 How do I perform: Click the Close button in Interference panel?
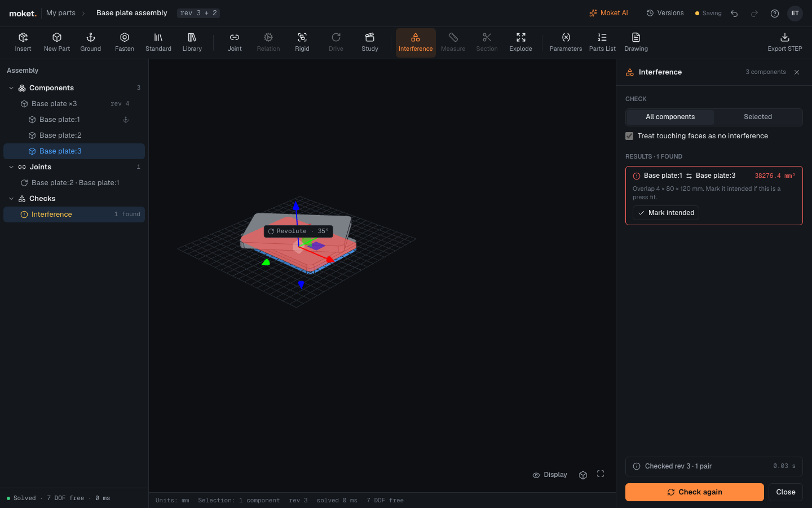(785, 492)
